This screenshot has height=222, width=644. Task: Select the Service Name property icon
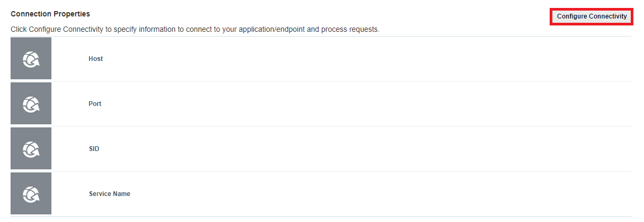click(x=31, y=194)
